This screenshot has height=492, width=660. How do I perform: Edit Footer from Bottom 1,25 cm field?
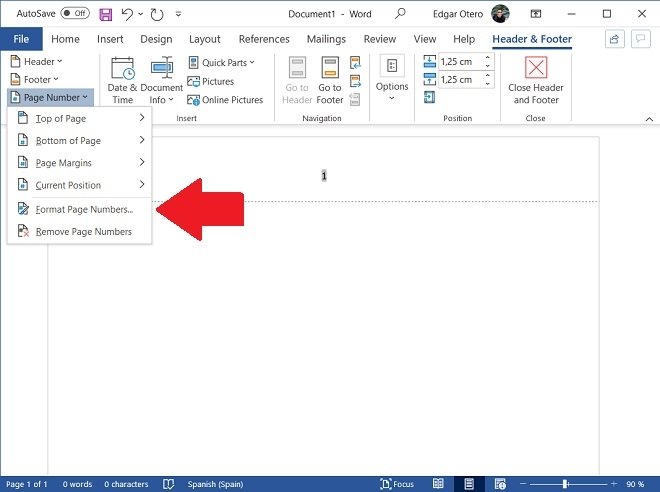click(460, 80)
